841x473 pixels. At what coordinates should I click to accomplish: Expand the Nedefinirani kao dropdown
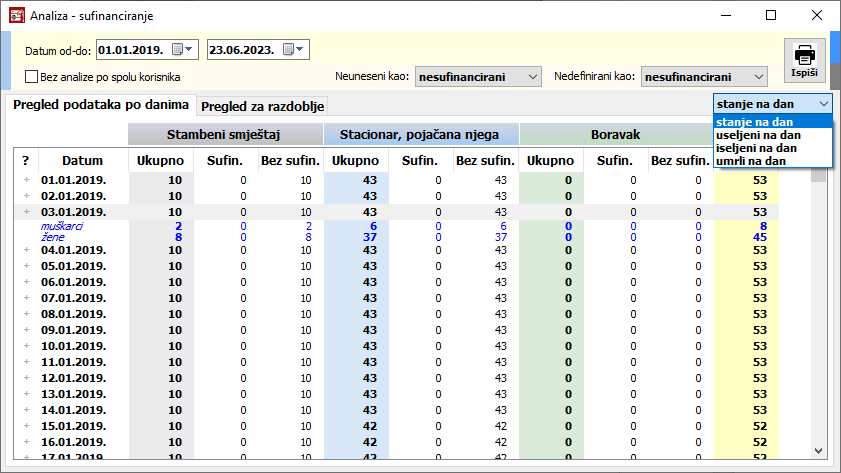[x=758, y=77]
